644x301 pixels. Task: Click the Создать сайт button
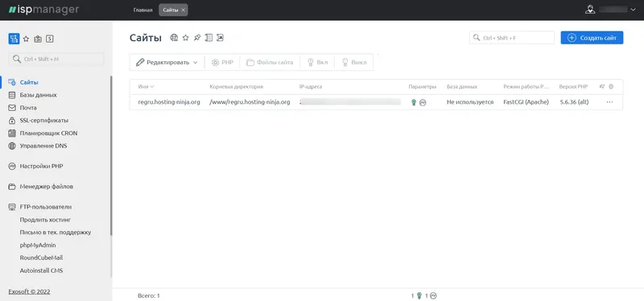point(592,38)
